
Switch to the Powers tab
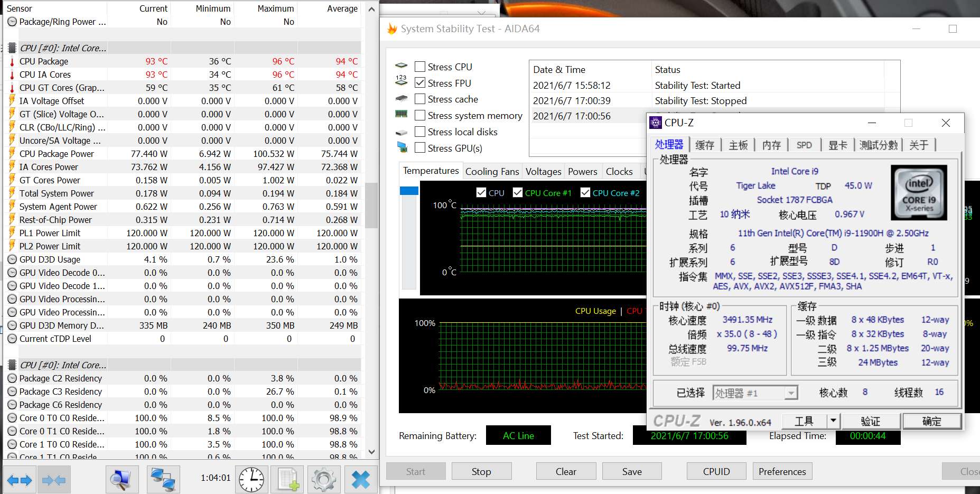(x=582, y=172)
